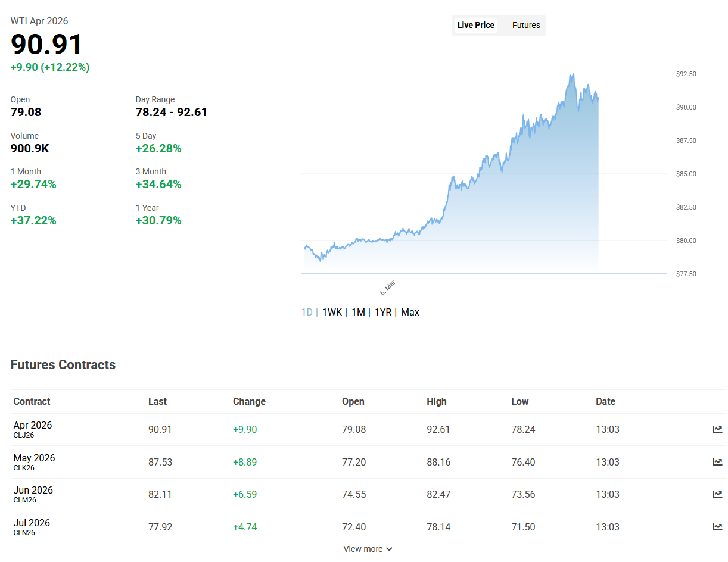The width and height of the screenshot is (728, 562).
Task: Click the Jun 2026 last price 82.11
Action: pos(160,494)
